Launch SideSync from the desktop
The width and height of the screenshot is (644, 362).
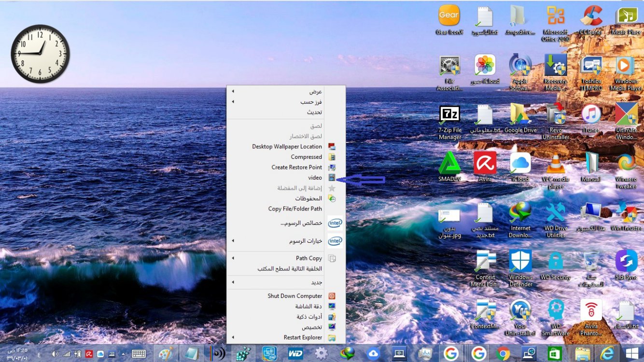pos(626,265)
